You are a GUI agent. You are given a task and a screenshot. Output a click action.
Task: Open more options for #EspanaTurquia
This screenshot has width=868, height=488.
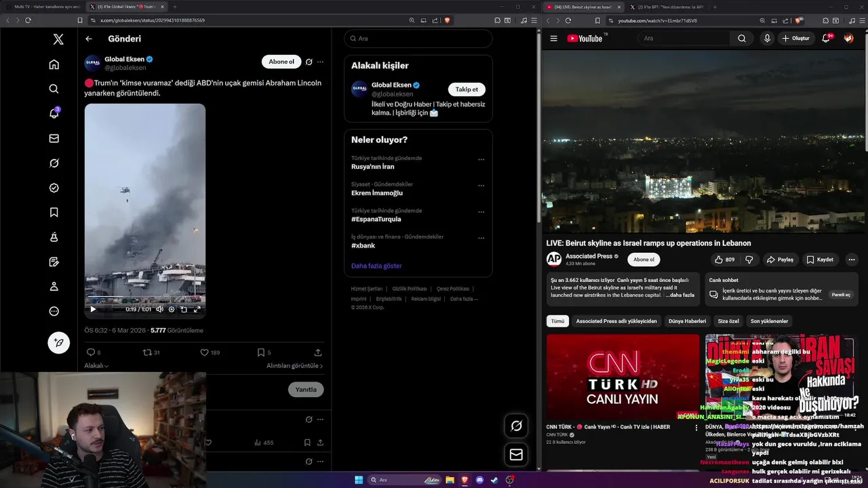pos(481,212)
